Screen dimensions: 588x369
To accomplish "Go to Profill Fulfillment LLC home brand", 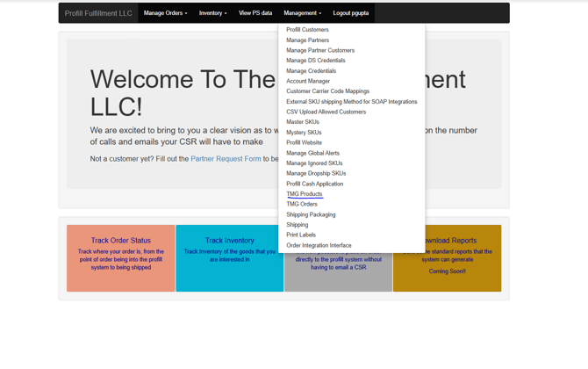I will [98, 13].
